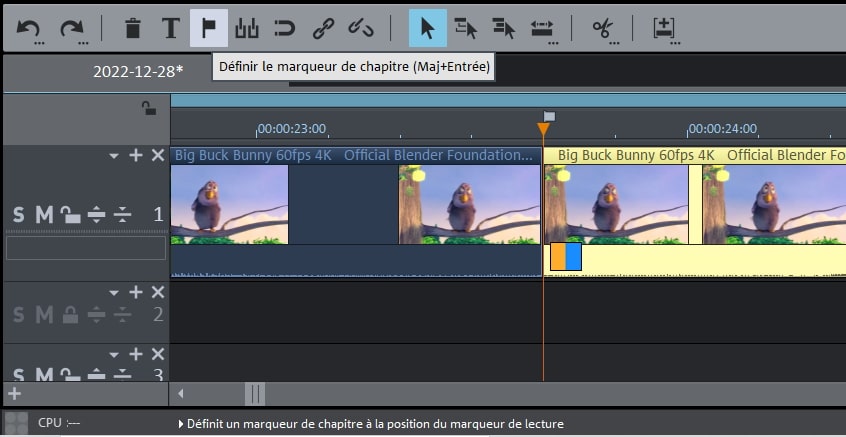846x437 pixels.
Task: Click the 00:00:23:00 ruler timecode
Action: pos(292,129)
